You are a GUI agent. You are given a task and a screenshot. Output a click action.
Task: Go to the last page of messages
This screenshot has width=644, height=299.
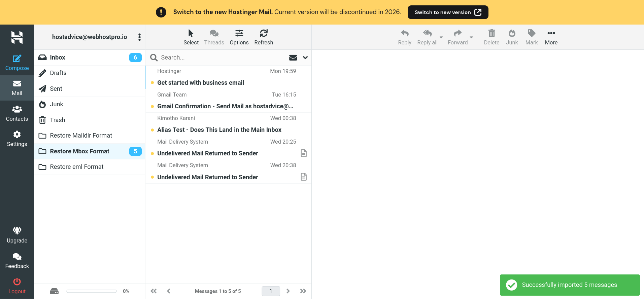coord(303,291)
